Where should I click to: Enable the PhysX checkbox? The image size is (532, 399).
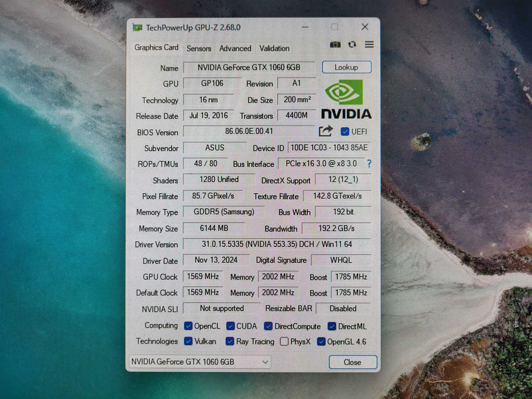pyautogui.click(x=285, y=341)
